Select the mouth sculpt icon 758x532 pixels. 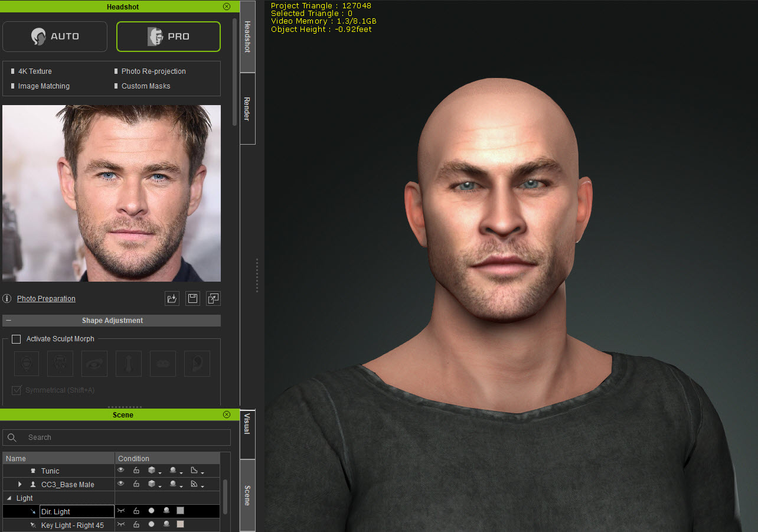pos(163,364)
